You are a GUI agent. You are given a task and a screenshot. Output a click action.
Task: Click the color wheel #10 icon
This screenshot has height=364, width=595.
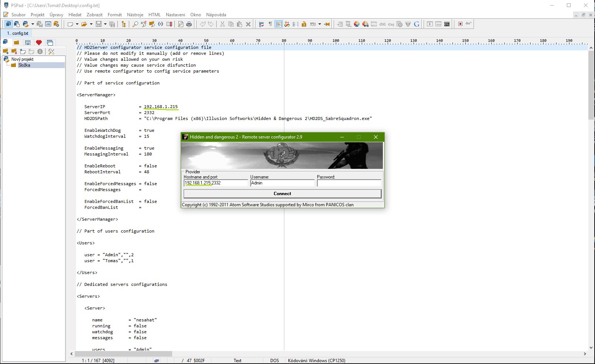click(x=365, y=24)
